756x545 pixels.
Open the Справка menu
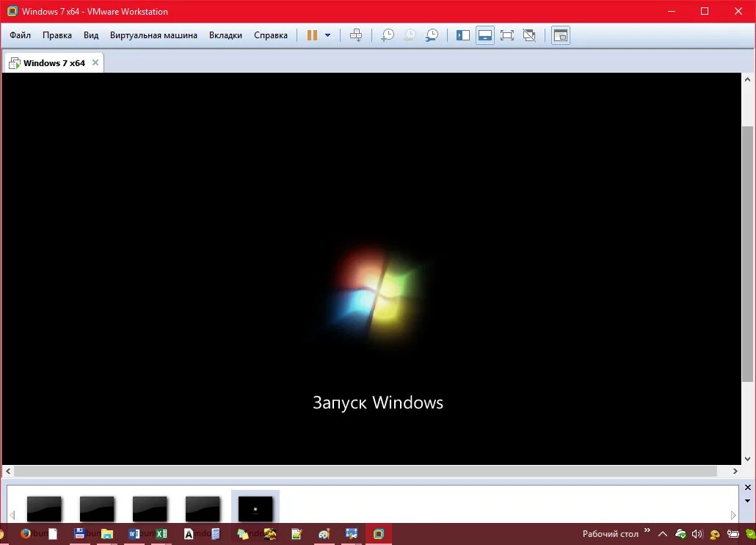(x=271, y=35)
